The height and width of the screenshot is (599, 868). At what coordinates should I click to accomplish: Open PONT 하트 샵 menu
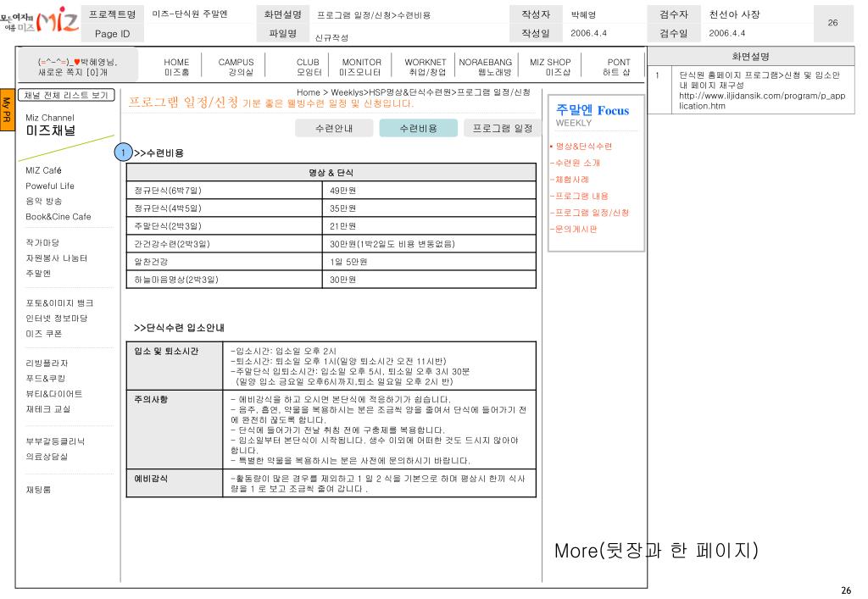(x=618, y=67)
